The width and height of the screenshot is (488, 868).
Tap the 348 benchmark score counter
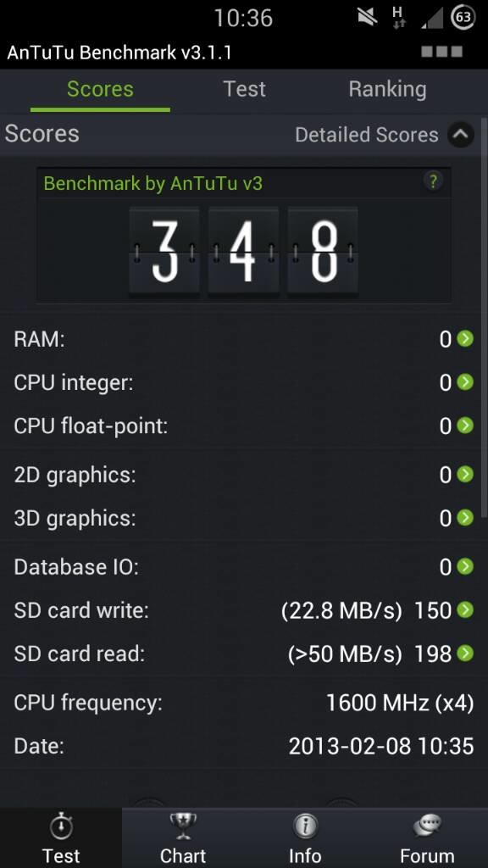[x=243, y=251]
